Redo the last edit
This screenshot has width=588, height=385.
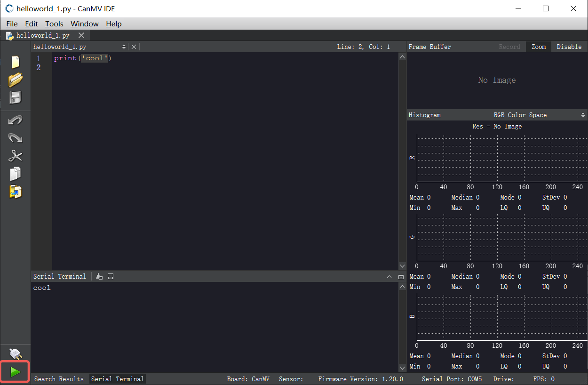(16, 138)
